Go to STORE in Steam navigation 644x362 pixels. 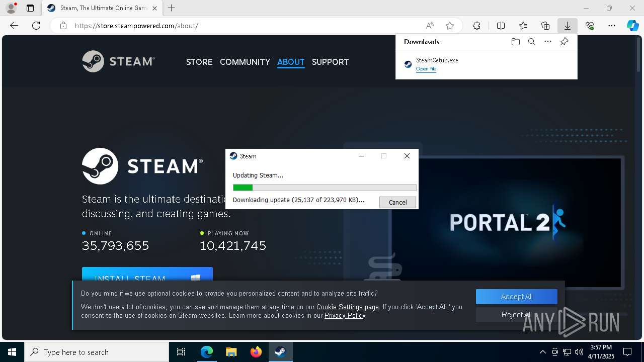click(x=199, y=62)
